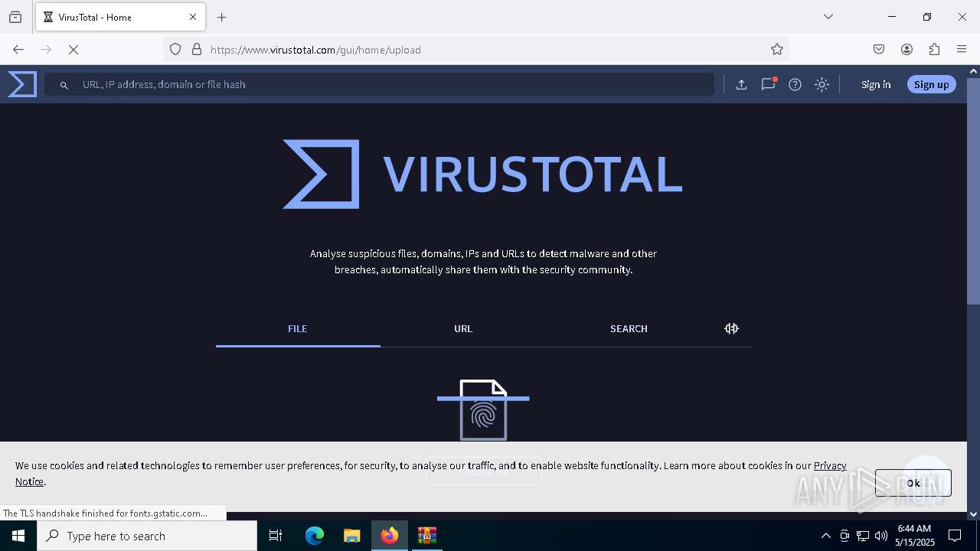
Task: Open the Extensions puzzle icon
Action: pos(934,50)
